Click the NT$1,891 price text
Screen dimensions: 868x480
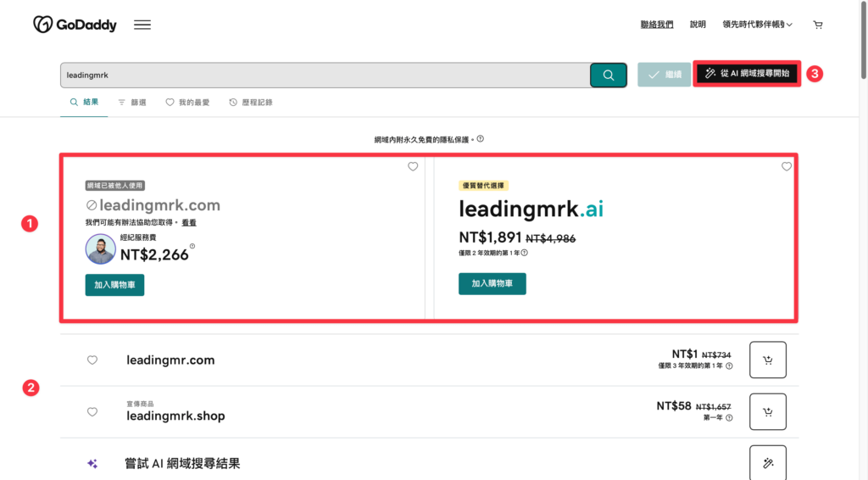click(x=490, y=237)
